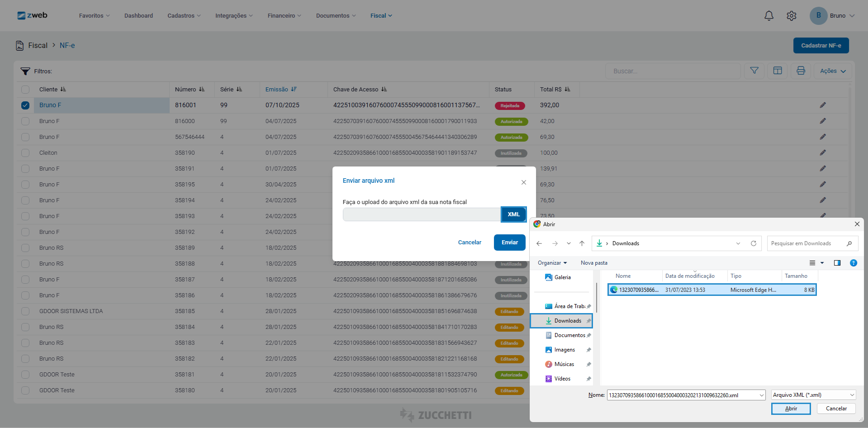868x428 pixels.
Task: Click the filter funnel icon beside search
Action: click(754, 71)
